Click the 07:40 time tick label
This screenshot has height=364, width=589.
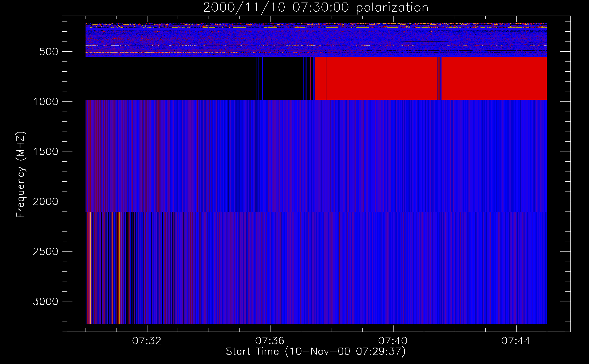pyautogui.click(x=393, y=341)
